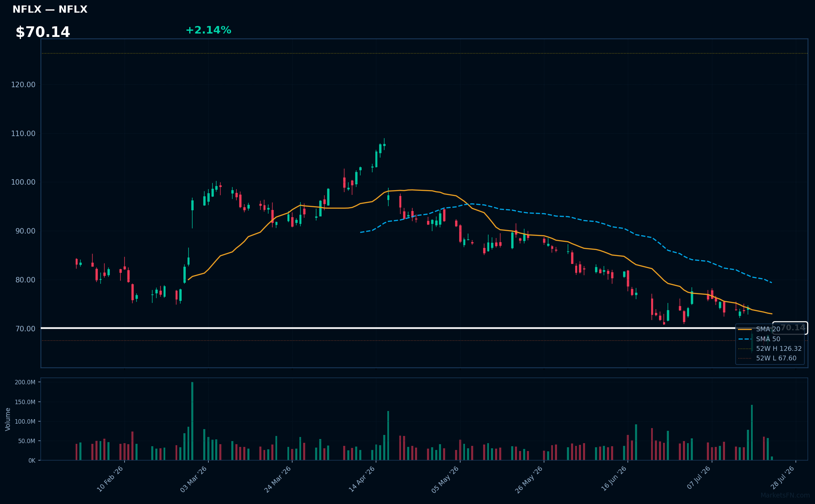Click the 110.00 price axis label
This screenshot has height=504, width=815.
pos(23,133)
